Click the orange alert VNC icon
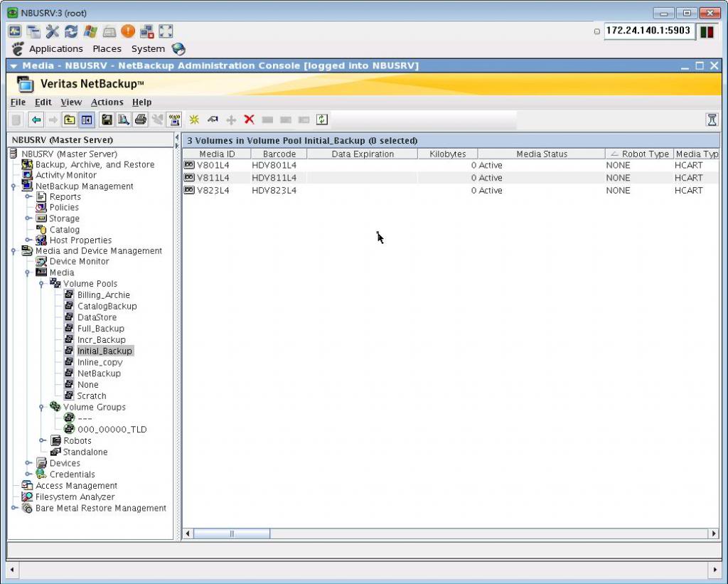The height and width of the screenshot is (584, 728). (x=128, y=31)
